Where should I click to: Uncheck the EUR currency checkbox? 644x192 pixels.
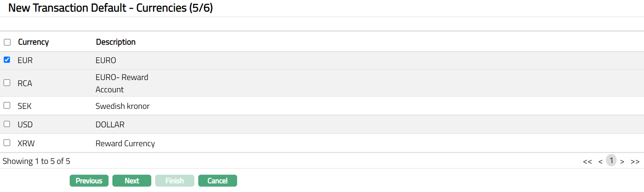pos(7,60)
